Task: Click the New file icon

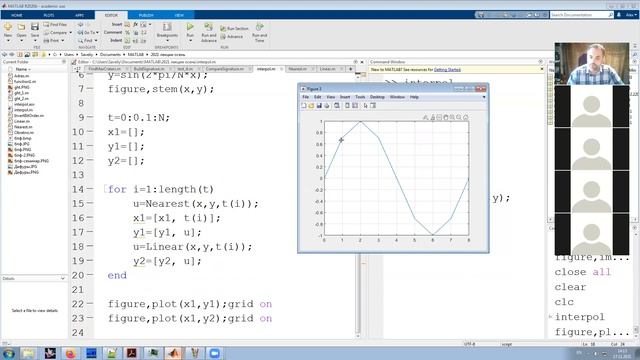Action: click(8, 27)
